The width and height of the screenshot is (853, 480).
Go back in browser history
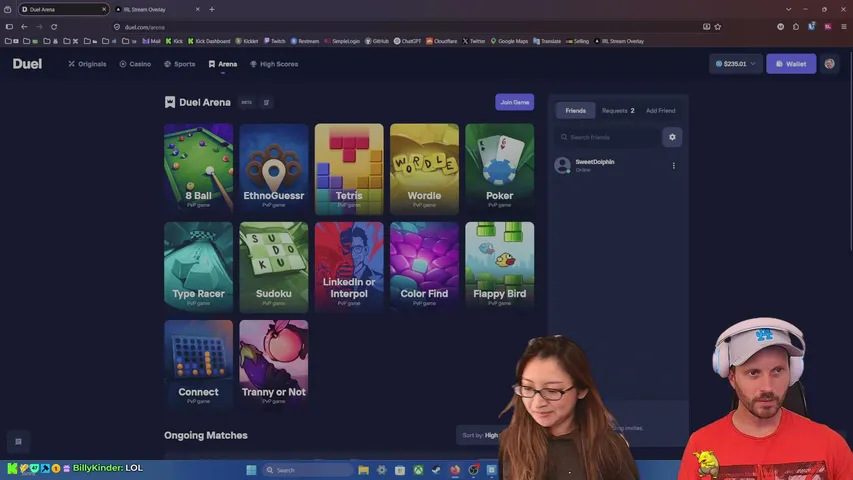click(x=24, y=27)
